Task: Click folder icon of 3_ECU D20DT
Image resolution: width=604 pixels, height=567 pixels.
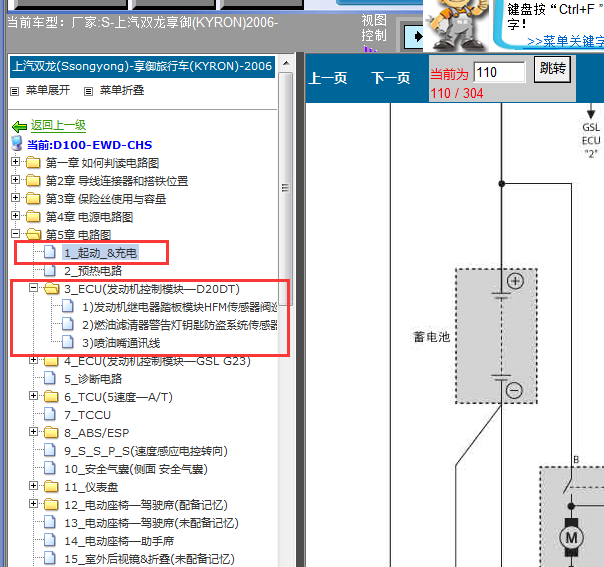Action: coord(52,289)
